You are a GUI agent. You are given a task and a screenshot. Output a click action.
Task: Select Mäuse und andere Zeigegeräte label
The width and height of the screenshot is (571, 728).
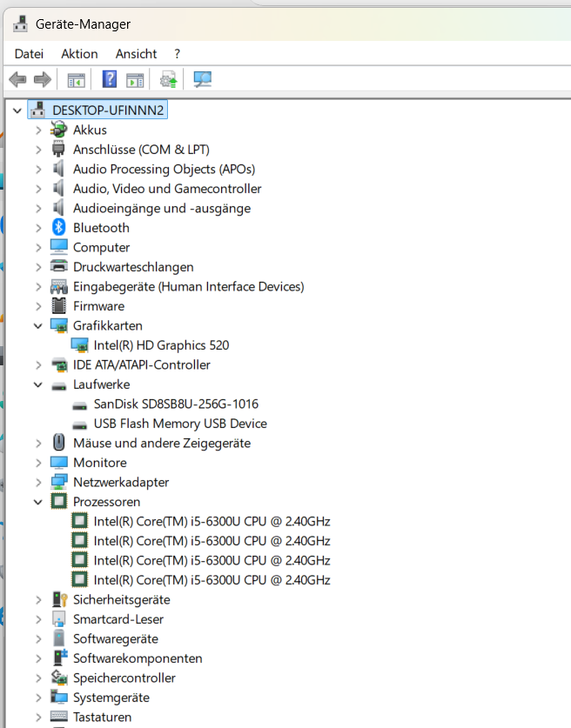[162, 443]
